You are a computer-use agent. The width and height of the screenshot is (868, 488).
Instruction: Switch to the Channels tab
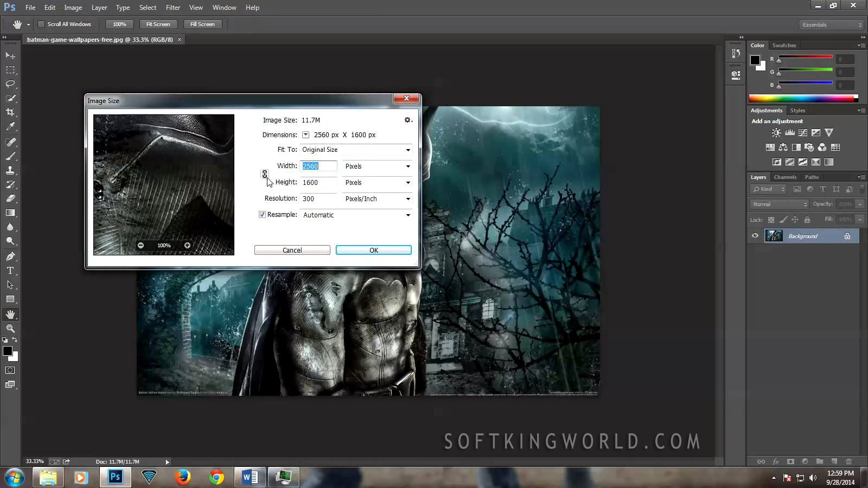(x=785, y=177)
